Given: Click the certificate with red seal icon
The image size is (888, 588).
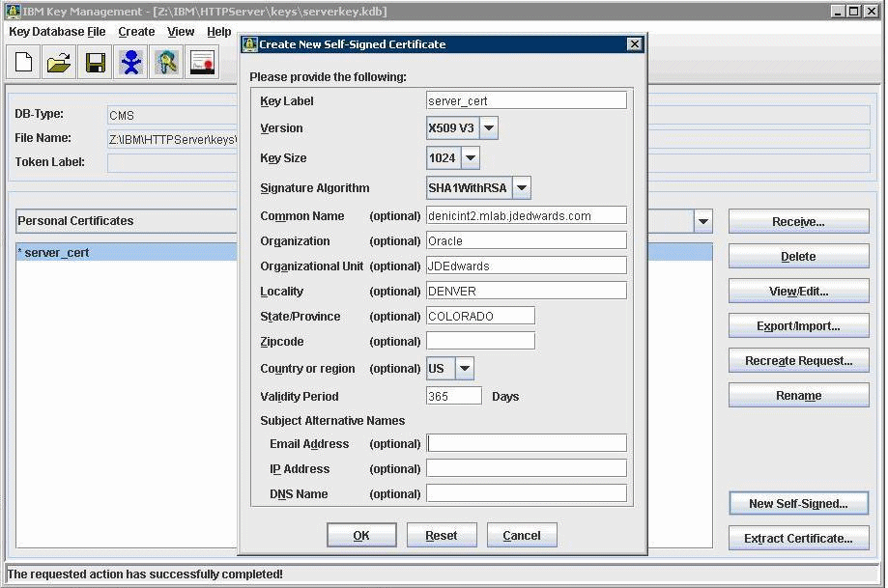Looking at the screenshot, I should (202, 64).
